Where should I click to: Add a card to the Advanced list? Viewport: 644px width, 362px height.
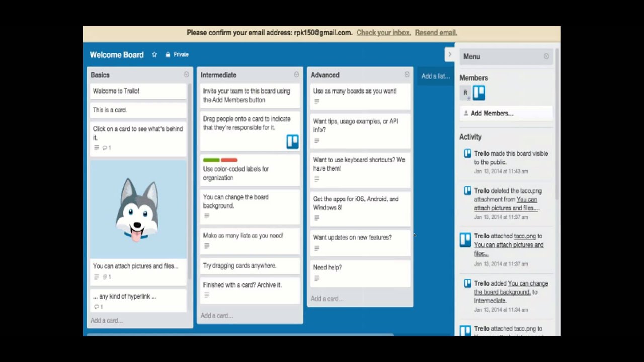(x=327, y=299)
